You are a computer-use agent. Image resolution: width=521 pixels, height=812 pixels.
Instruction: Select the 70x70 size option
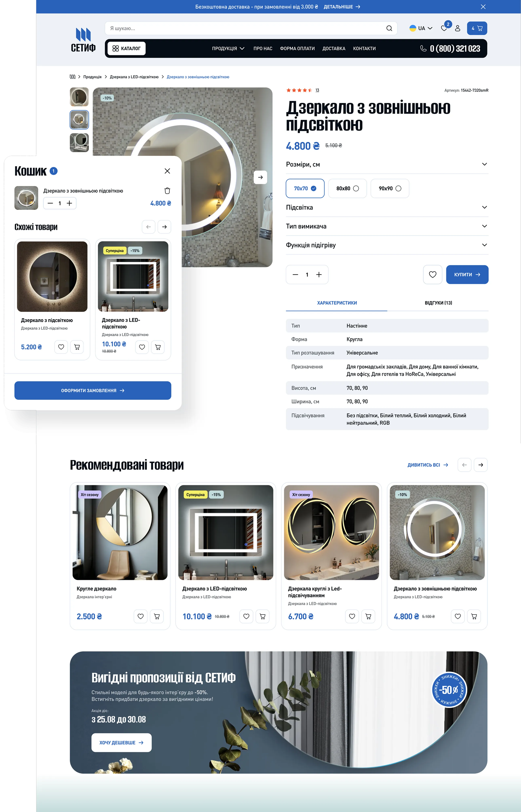(x=305, y=188)
